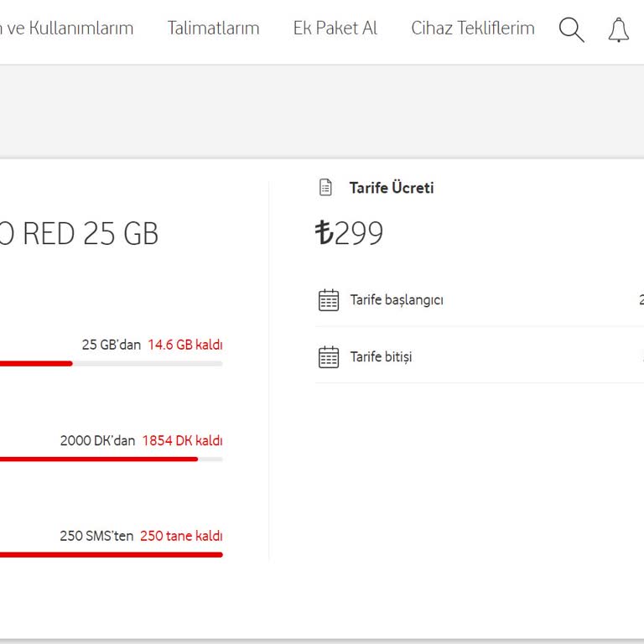Click the "25 GB'dan" quota text
Screen dimensions: 644x644
pyautogui.click(x=112, y=345)
